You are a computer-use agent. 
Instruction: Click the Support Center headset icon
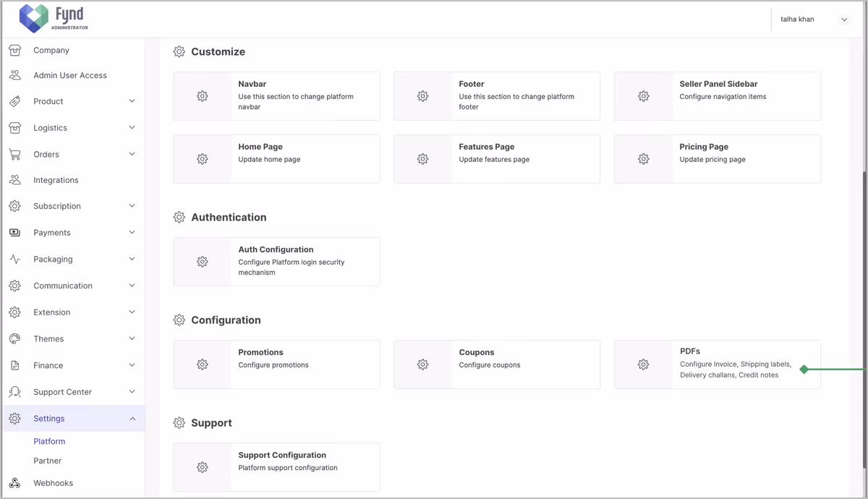(x=14, y=392)
